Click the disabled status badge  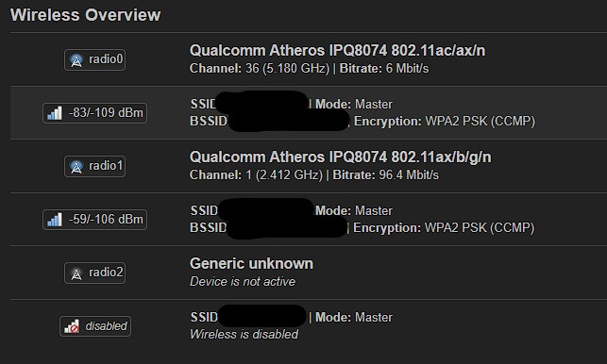95,326
